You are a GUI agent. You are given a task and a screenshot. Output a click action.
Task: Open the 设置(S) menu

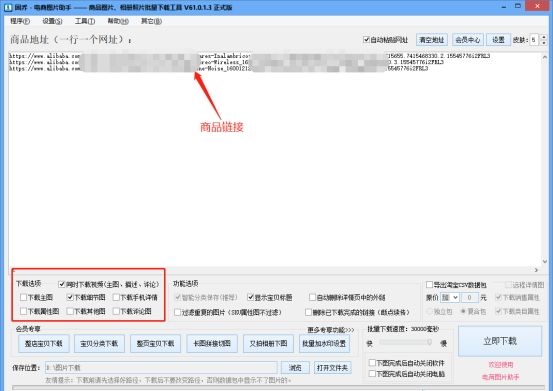point(52,21)
